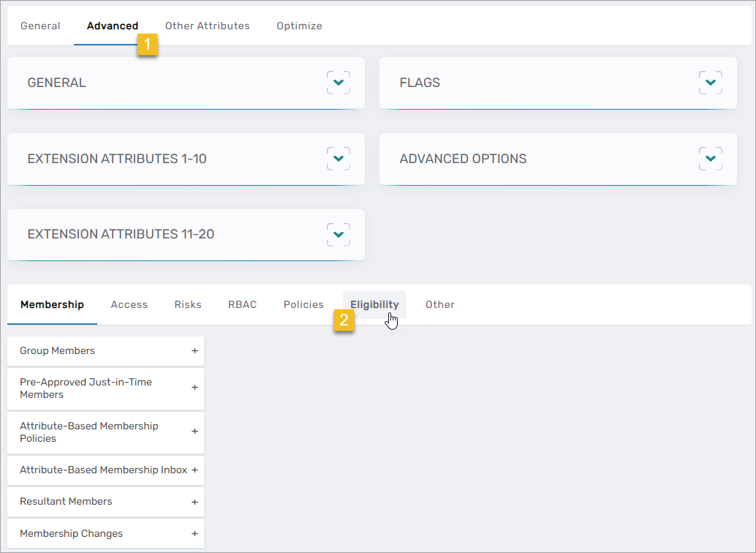Open the Other Attributes tab

(207, 26)
